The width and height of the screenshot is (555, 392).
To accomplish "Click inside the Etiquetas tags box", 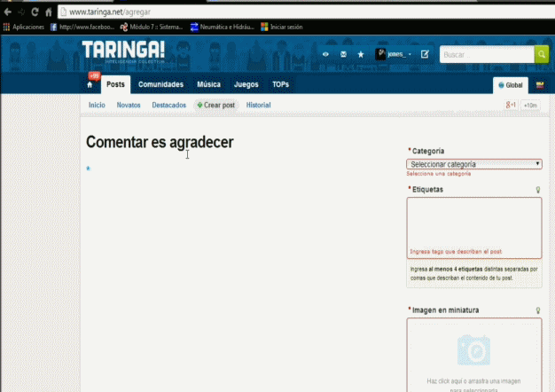I will 474,228.
